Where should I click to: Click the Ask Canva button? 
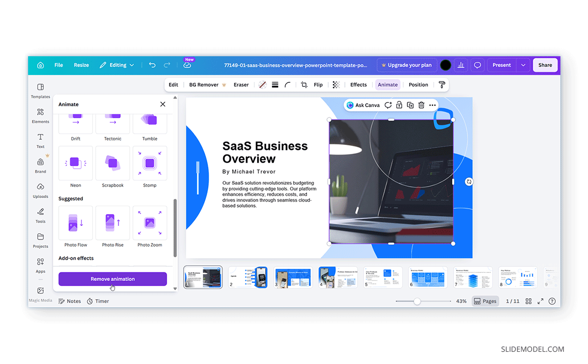(363, 105)
